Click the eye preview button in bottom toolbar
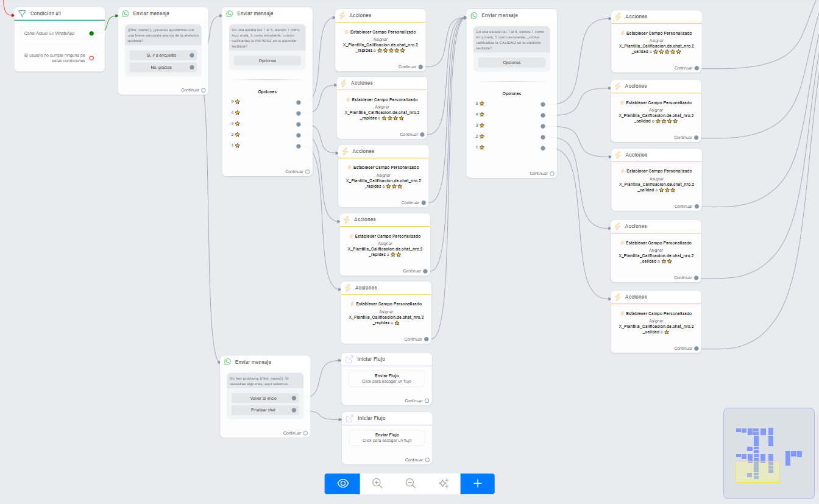 point(342,483)
